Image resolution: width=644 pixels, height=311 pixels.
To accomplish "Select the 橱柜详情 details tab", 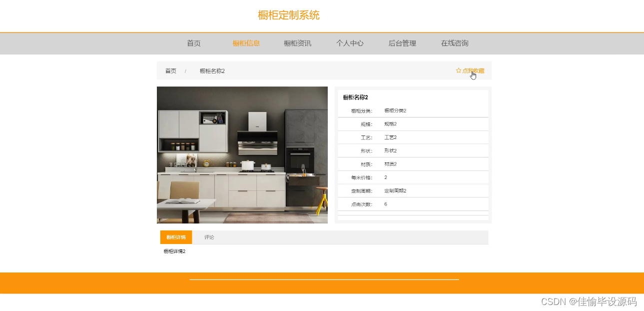I will 175,237.
